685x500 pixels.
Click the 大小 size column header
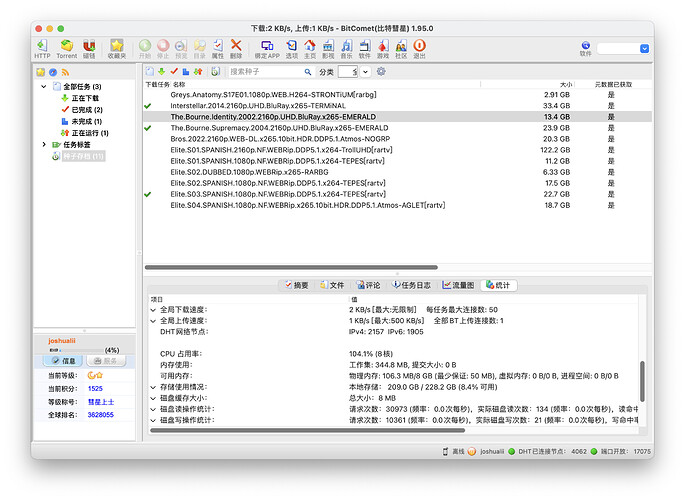pyautogui.click(x=566, y=84)
